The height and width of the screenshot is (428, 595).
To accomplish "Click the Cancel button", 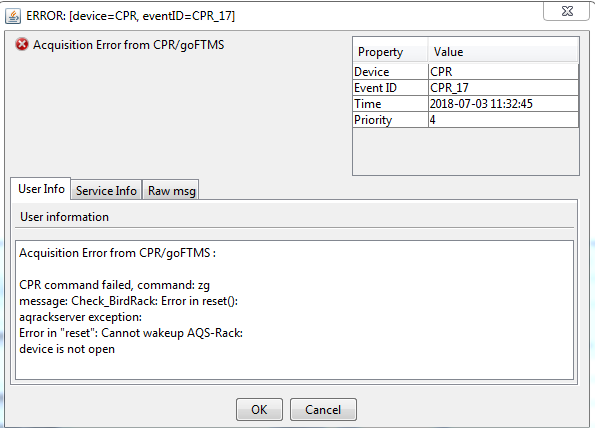I will coord(323,410).
